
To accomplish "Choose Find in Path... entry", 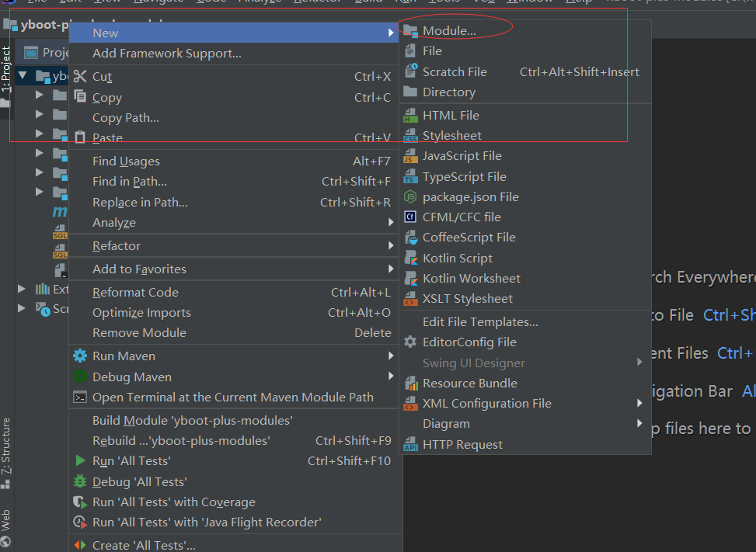I will 235,182.
